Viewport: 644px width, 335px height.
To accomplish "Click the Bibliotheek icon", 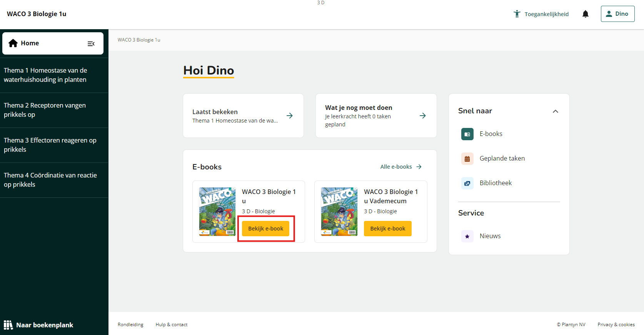I will click(x=467, y=183).
